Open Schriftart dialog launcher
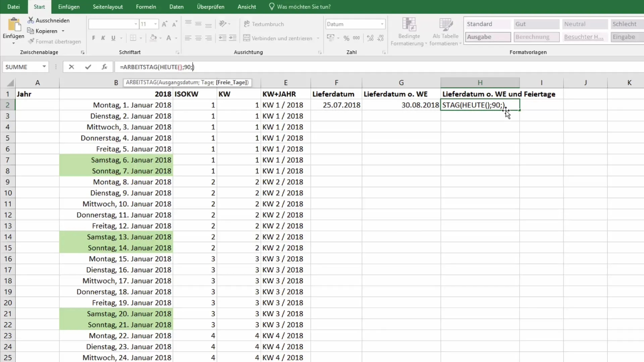644x362 pixels. (177, 52)
